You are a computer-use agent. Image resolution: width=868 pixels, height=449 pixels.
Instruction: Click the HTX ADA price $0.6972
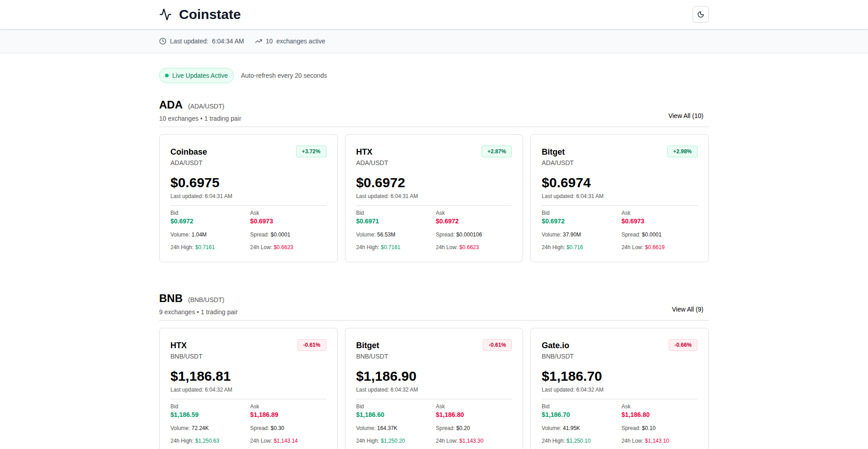(380, 183)
